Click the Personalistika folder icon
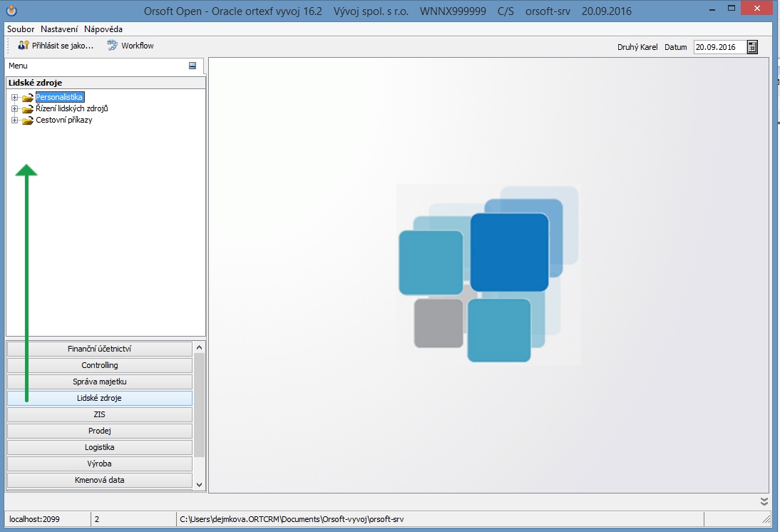This screenshot has width=780, height=532. (28, 98)
